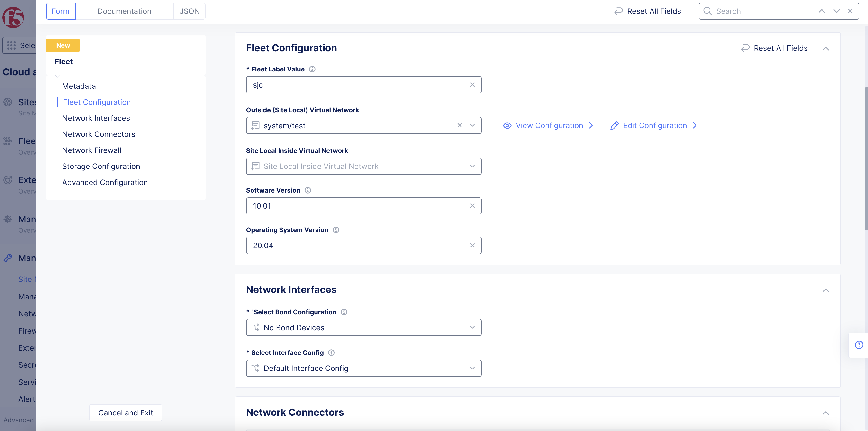Show info for Select Bond Configuration
The width and height of the screenshot is (868, 431).
(344, 312)
